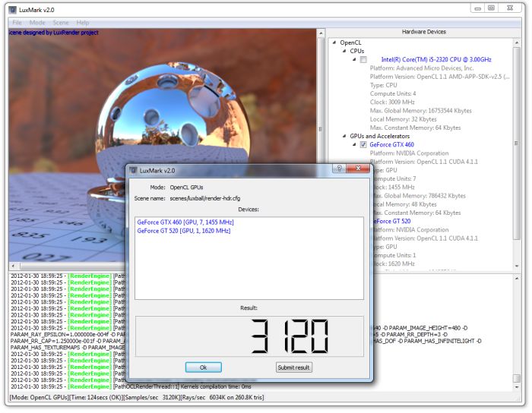Click 'Platform: Advanced Micro Devices, Inc.' row
The image size is (532, 413).
(422, 68)
